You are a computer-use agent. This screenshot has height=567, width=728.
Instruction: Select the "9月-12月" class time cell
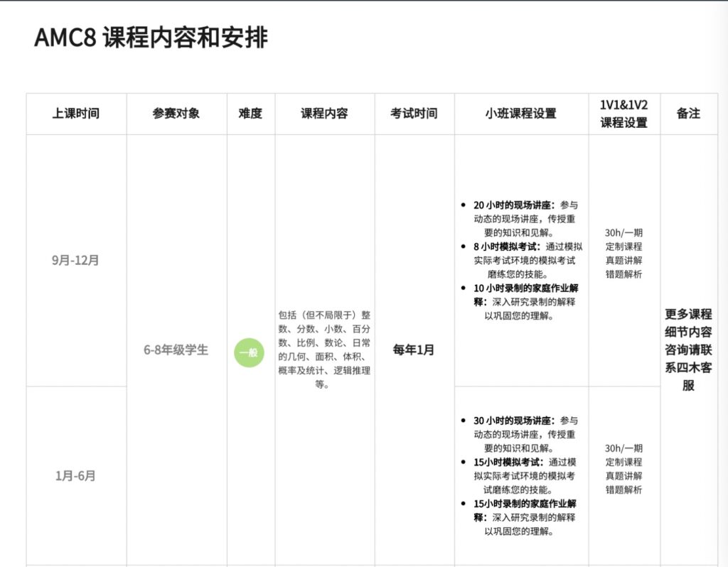point(75,260)
